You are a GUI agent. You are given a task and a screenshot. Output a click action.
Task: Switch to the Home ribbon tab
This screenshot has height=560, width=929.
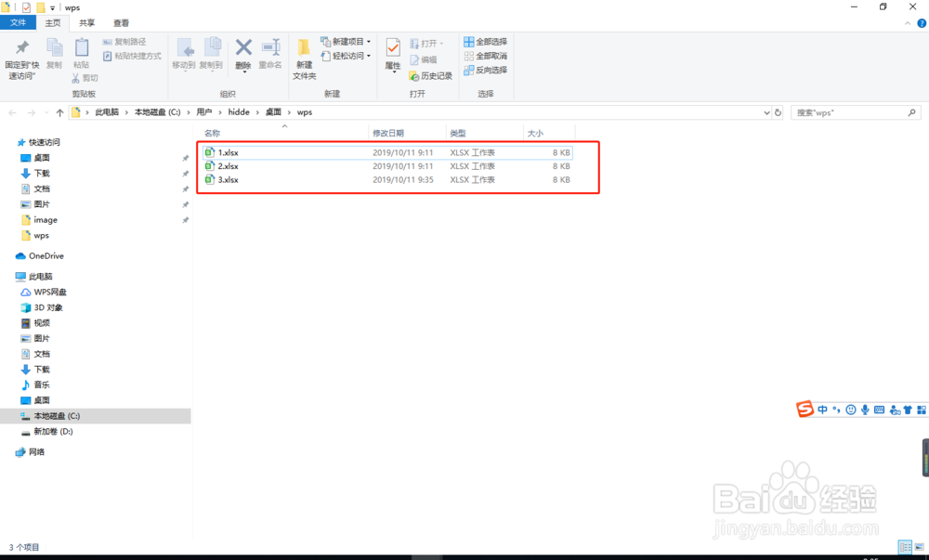tap(53, 23)
